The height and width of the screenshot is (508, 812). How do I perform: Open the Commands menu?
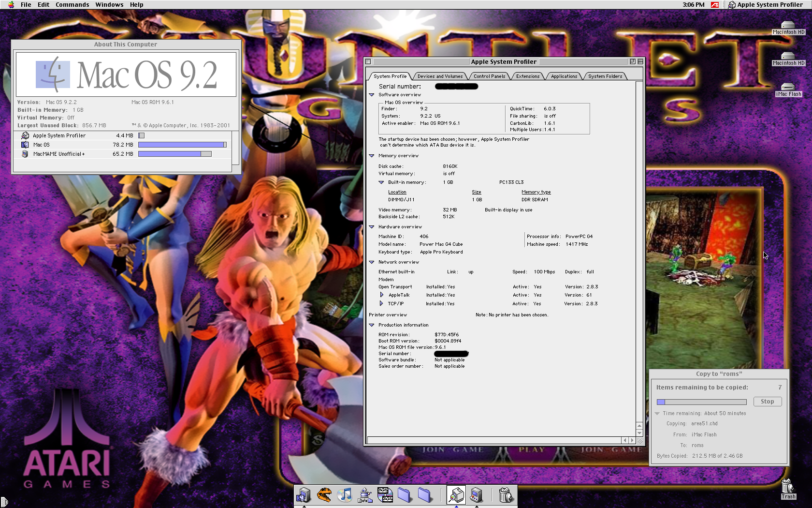point(72,4)
